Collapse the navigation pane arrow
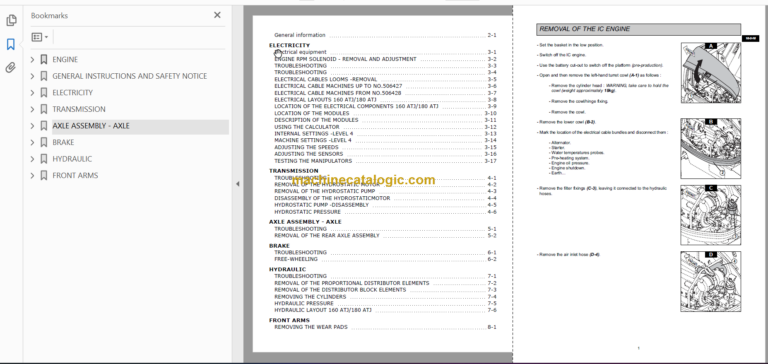The height and width of the screenshot is (364, 768). [x=238, y=184]
